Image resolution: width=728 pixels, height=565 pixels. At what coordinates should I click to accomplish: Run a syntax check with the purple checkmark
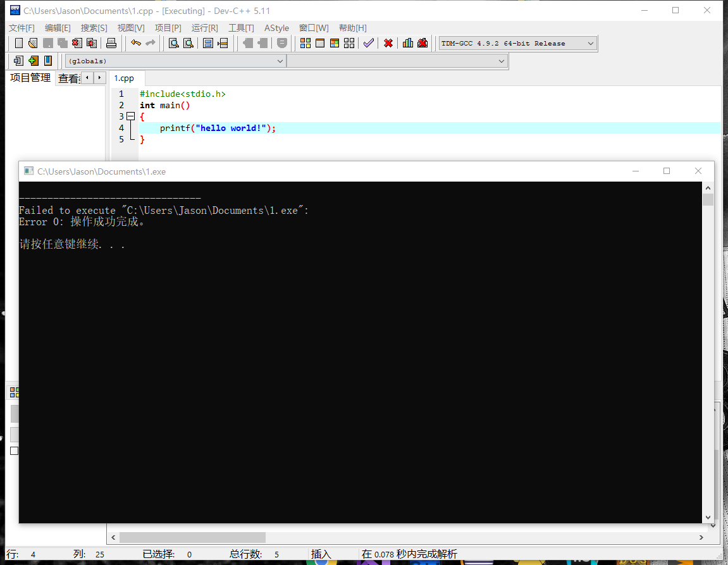tap(369, 42)
